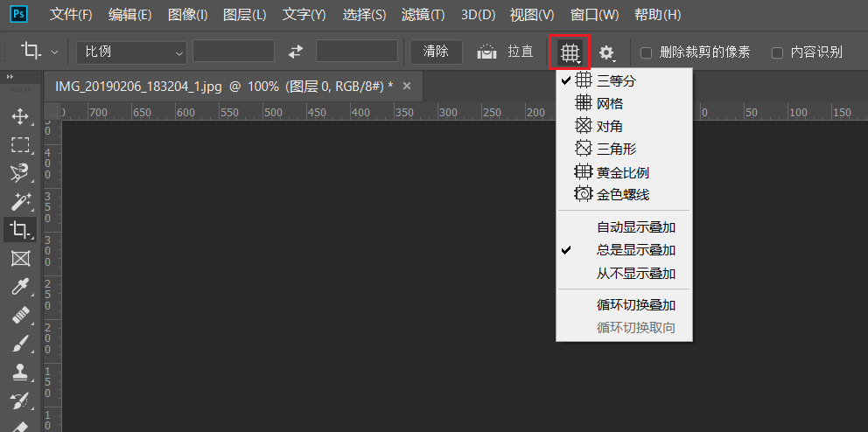Open the 文件(F) menu

[x=71, y=15]
